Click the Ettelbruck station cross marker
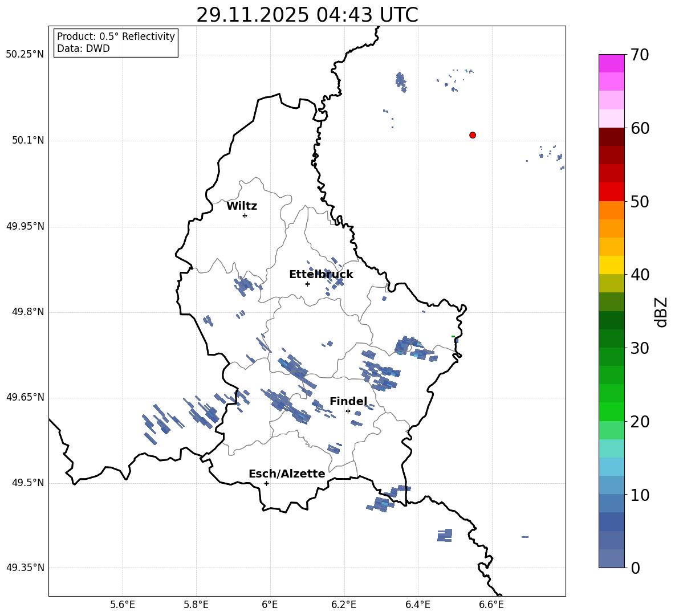This screenshot has height=616, width=675. [307, 284]
